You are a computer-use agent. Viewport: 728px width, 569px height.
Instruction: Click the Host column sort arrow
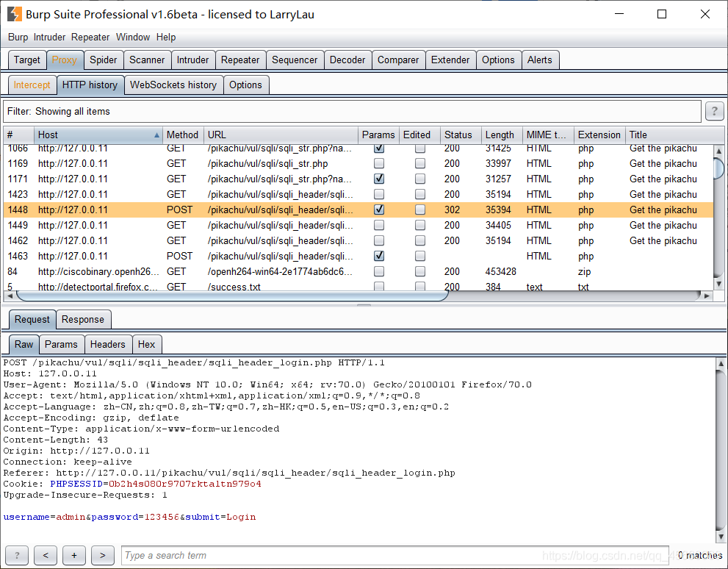tap(156, 135)
